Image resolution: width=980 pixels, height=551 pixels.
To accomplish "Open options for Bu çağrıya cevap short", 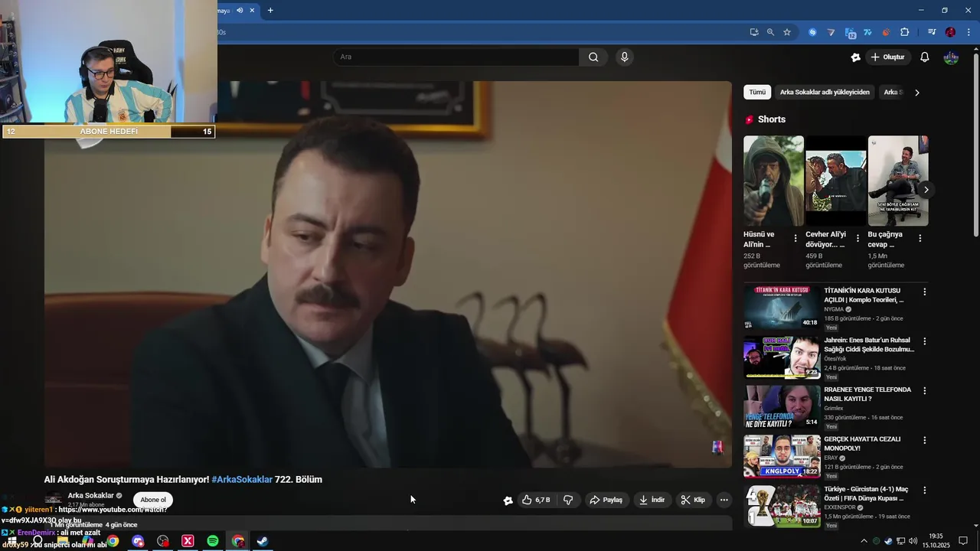I will pyautogui.click(x=920, y=238).
